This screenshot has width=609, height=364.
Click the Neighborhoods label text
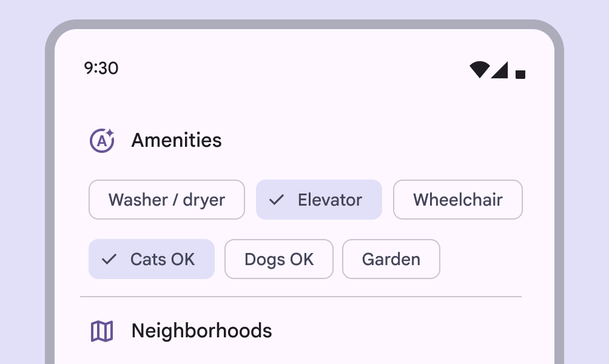tap(201, 331)
